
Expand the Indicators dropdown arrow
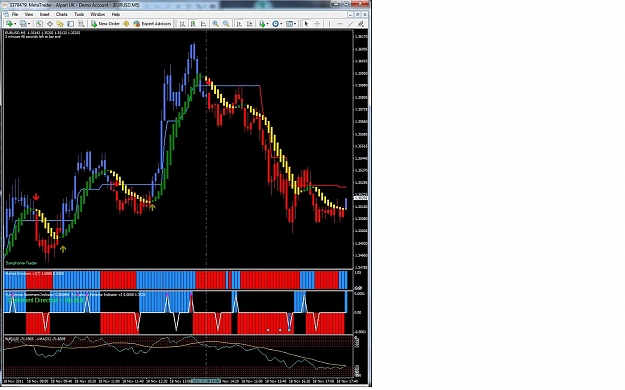267,24
